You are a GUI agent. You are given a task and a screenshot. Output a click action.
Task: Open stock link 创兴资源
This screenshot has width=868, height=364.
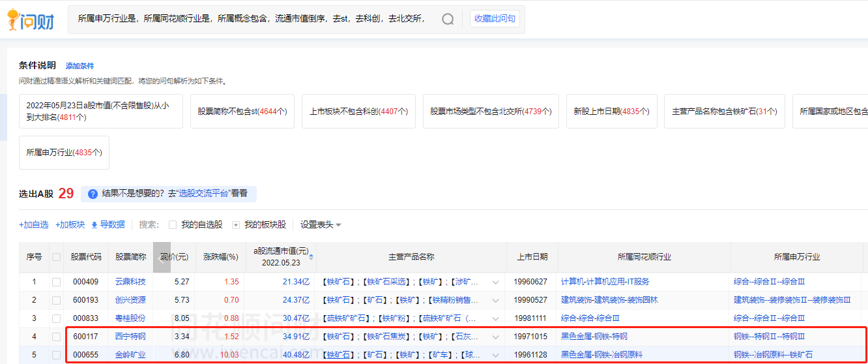(x=130, y=300)
